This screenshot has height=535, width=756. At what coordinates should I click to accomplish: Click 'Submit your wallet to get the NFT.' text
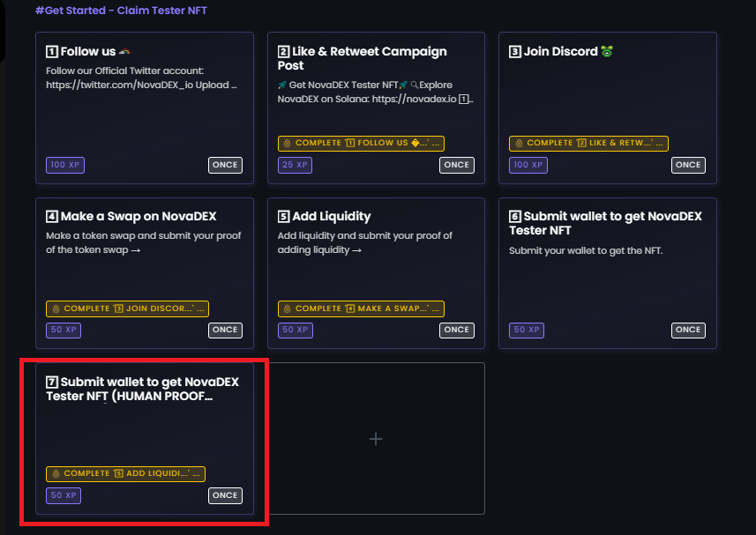click(586, 250)
